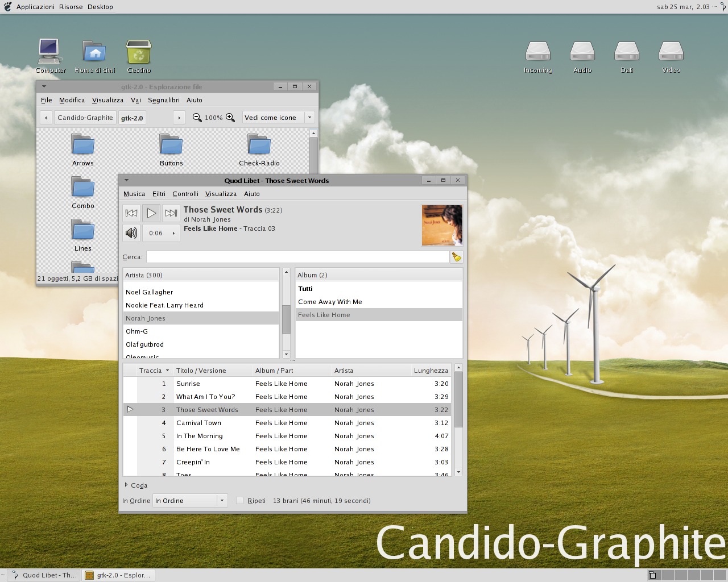728x582 pixels.
Task: Clear the search with the broom icon
Action: 456,257
